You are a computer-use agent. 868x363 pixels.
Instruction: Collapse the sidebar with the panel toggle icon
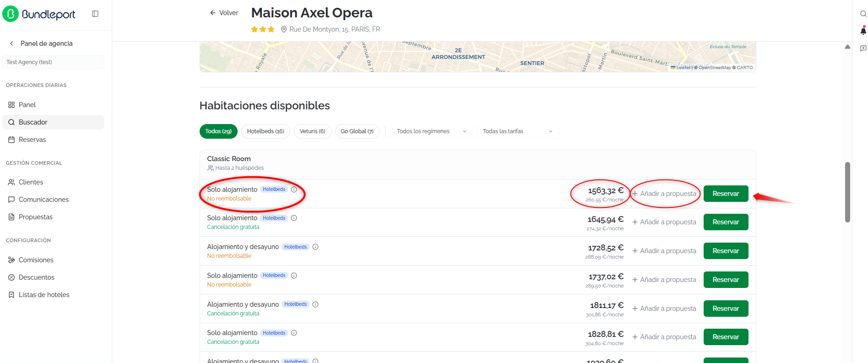coord(95,14)
